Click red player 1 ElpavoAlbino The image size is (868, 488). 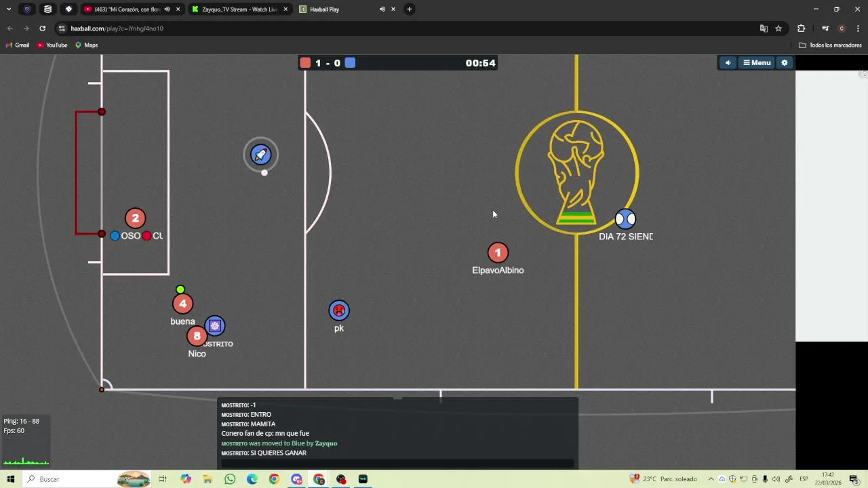point(498,253)
